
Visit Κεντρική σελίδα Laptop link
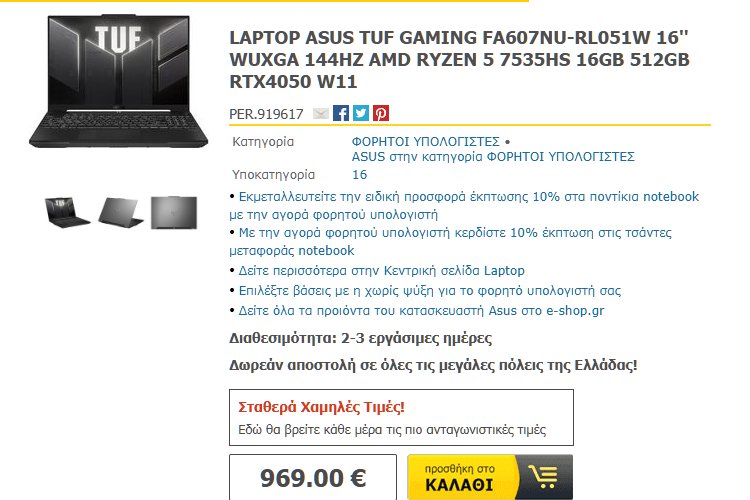(382, 271)
